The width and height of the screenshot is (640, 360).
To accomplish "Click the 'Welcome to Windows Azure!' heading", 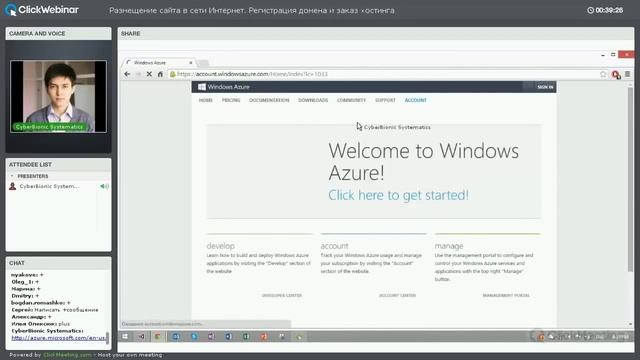I will coord(424,162).
